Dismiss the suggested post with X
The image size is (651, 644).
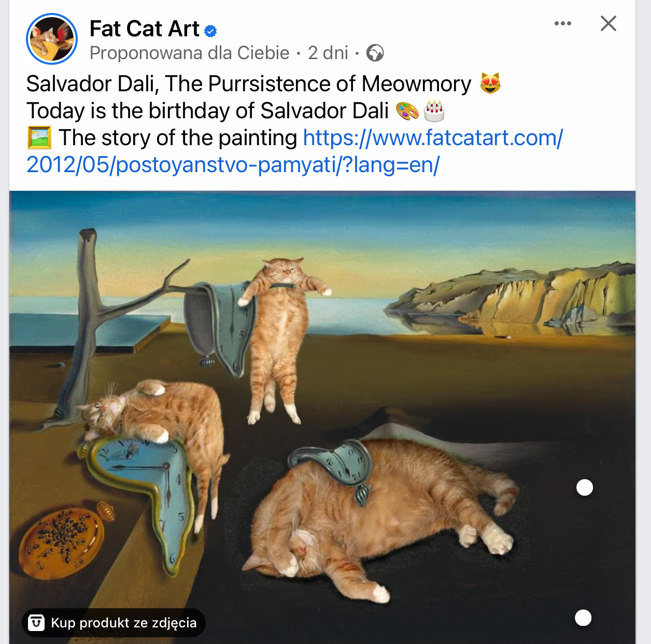point(608,23)
